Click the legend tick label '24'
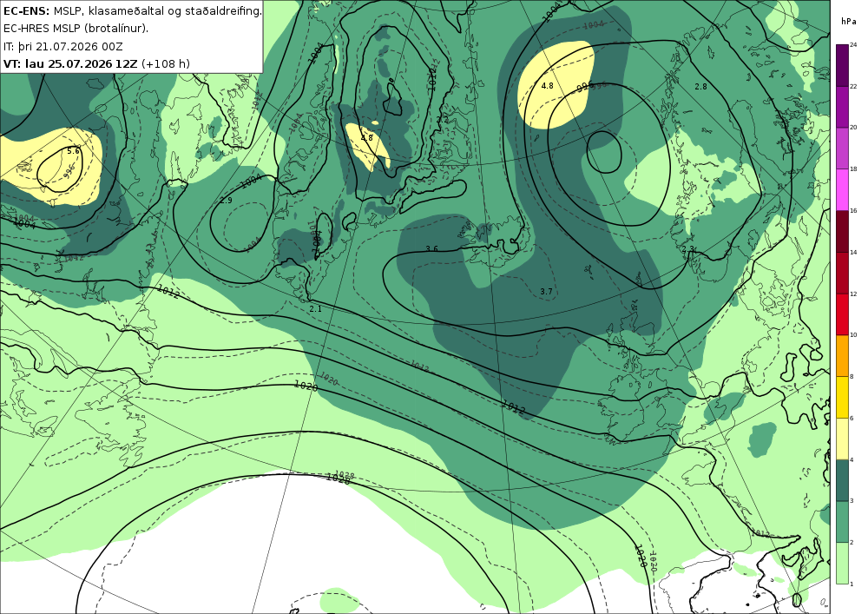The image size is (868, 614). (x=853, y=45)
